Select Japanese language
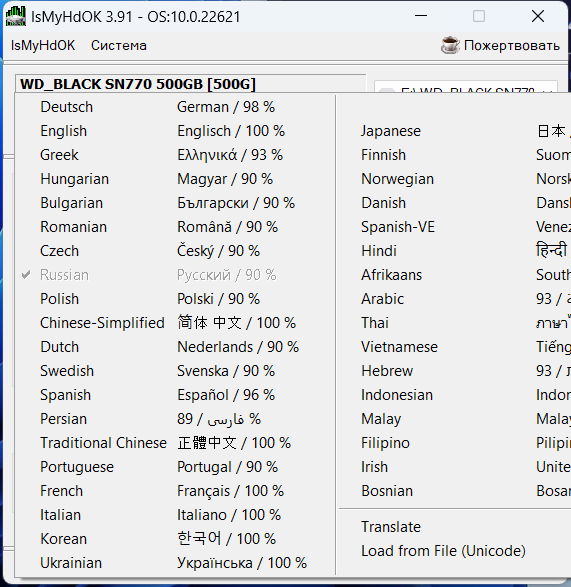The image size is (571, 587). coord(455,131)
